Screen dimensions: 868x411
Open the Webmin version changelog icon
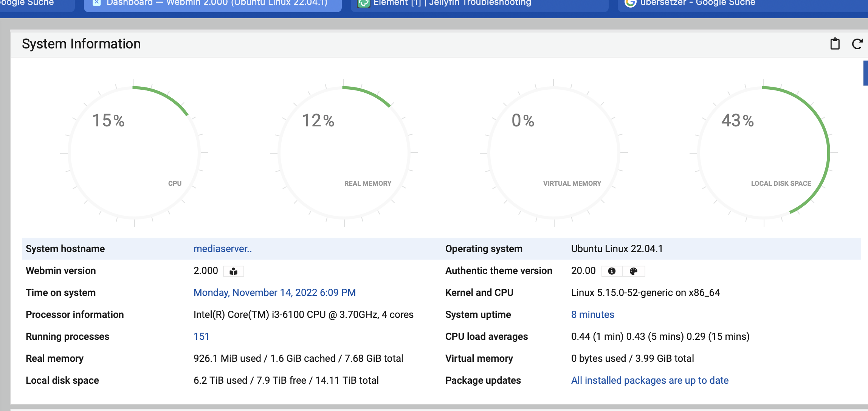(234, 271)
